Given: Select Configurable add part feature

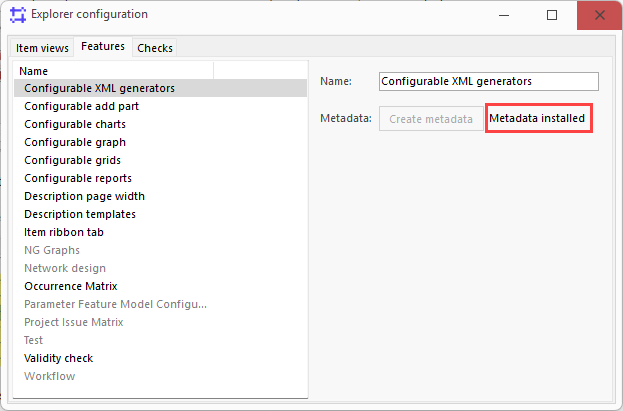Looking at the screenshot, I should click(161, 106).
